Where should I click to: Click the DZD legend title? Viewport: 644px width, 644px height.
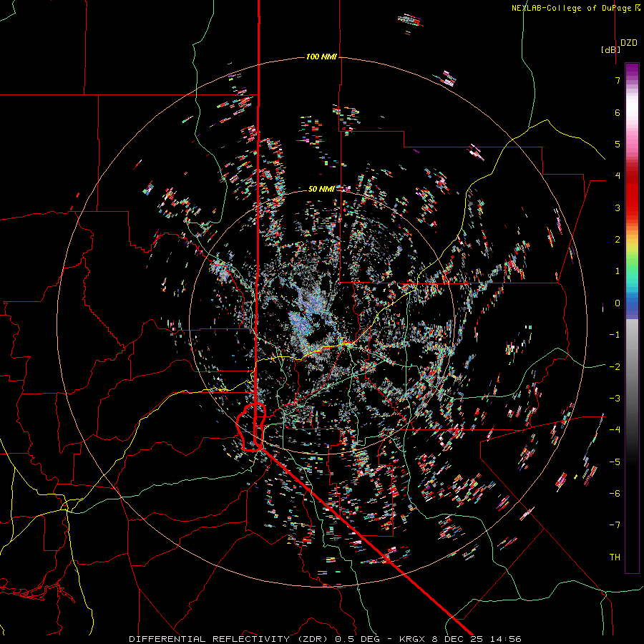coord(629,43)
